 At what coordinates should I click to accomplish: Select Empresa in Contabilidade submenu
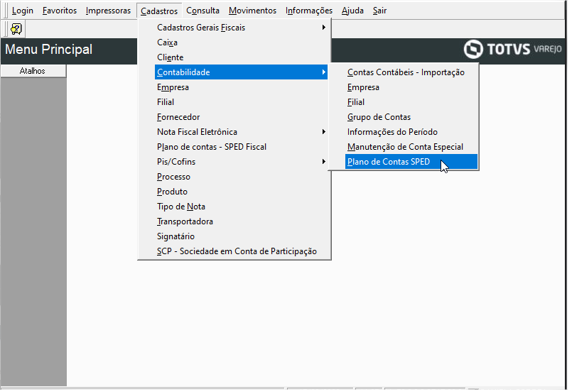coord(411,87)
